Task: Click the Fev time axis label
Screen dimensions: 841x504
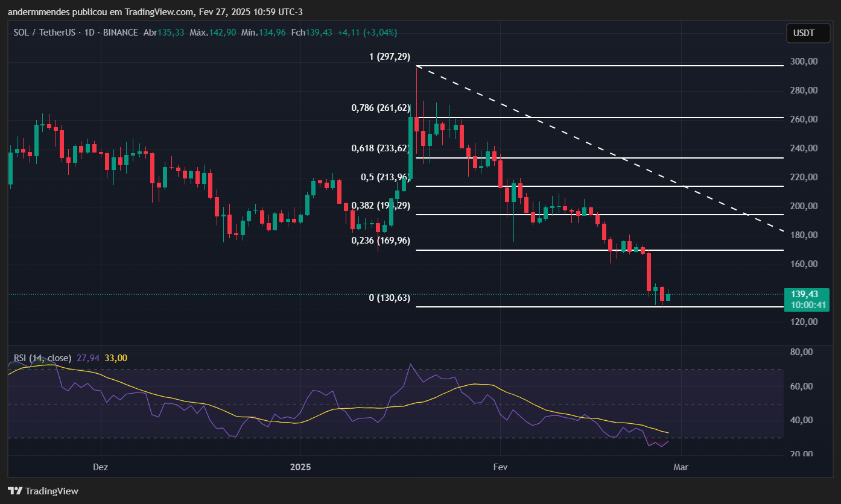Action: (x=500, y=467)
